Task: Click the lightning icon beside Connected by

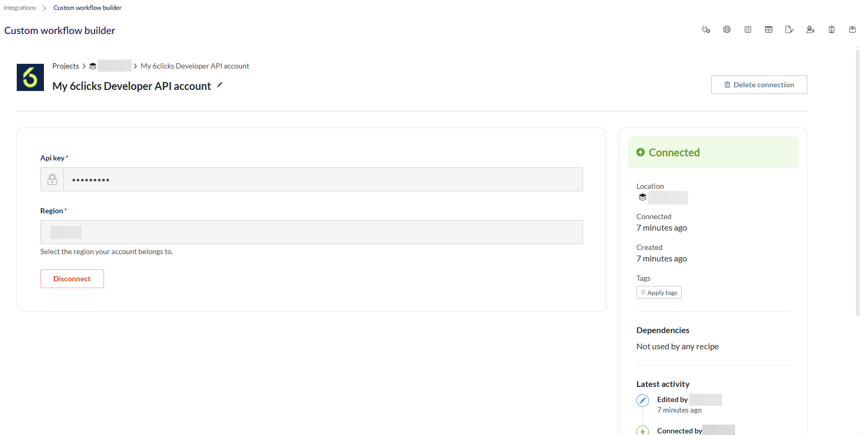Action: click(643, 431)
